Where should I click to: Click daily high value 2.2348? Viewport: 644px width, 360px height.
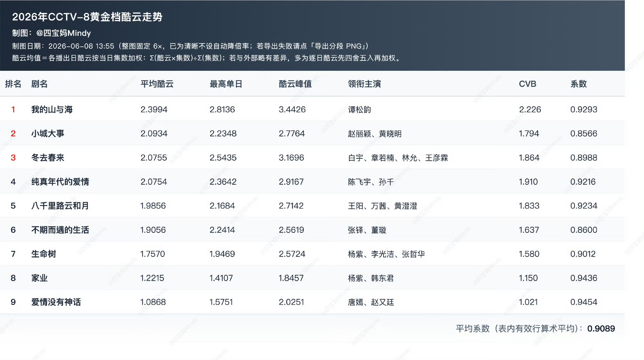(223, 134)
